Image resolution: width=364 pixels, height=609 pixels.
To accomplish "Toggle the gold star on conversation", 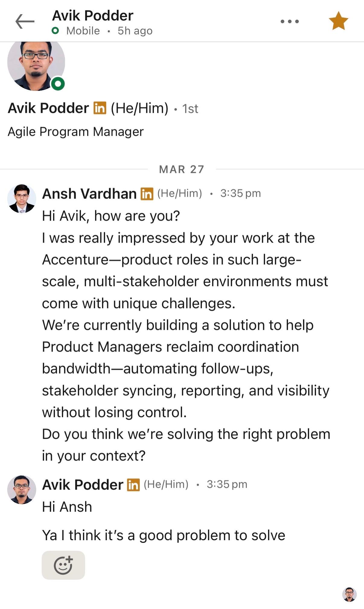I will (338, 21).
